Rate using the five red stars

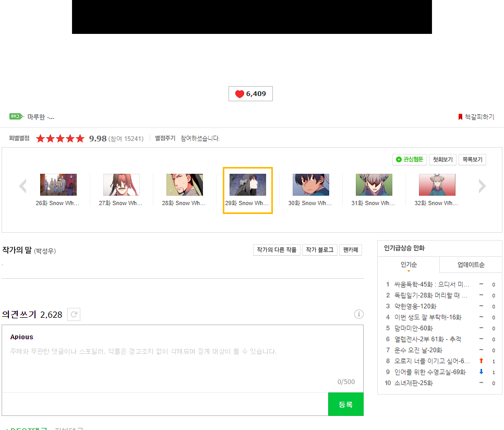click(60, 138)
